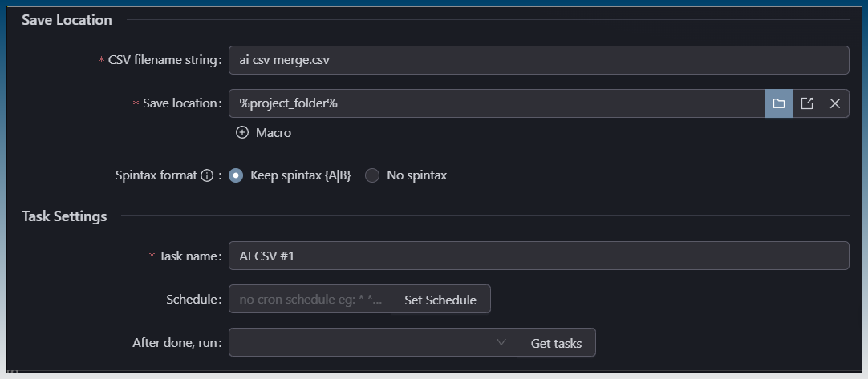This screenshot has height=379, width=868.
Task: Click the Macro link text
Action: point(273,133)
